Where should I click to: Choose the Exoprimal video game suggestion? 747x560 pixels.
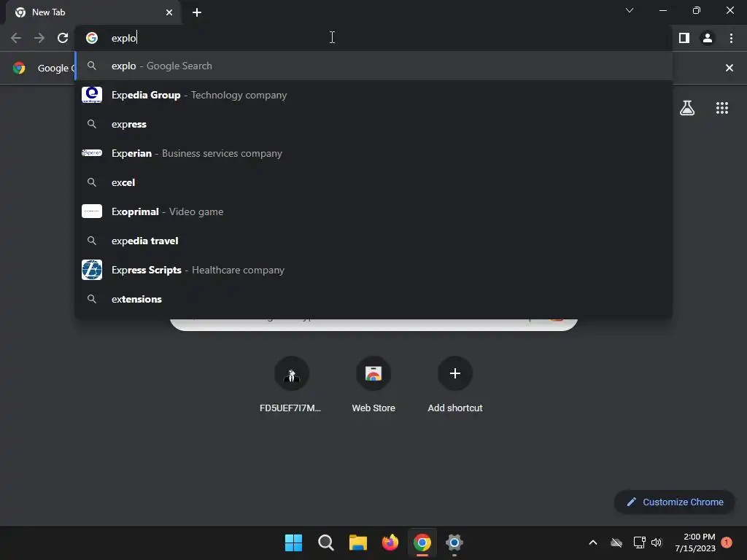point(374,211)
